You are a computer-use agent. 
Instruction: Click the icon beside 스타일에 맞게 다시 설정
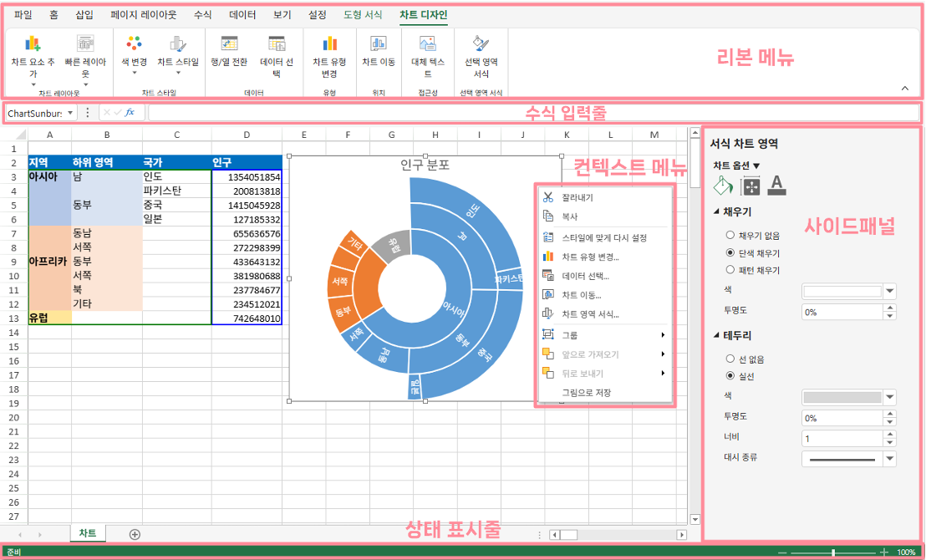[x=547, y=237]
